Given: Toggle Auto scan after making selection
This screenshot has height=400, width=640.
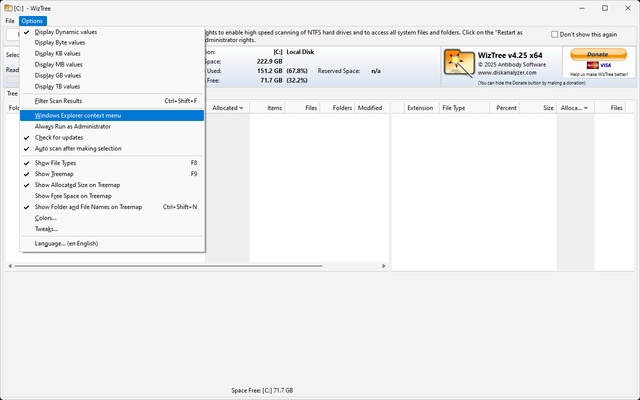Looking at the screenshot, I should 112,149.
